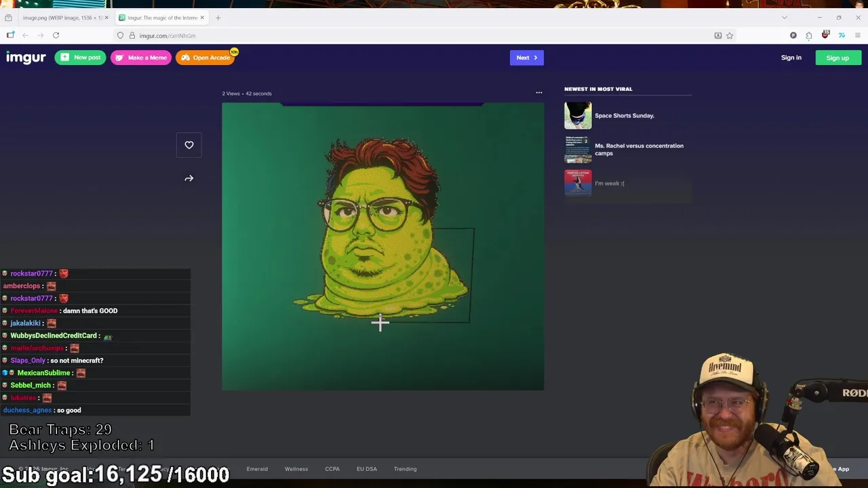
Task: Open Ms. Rachel versus concentration camps thumbnail
Action: point(578,150)
